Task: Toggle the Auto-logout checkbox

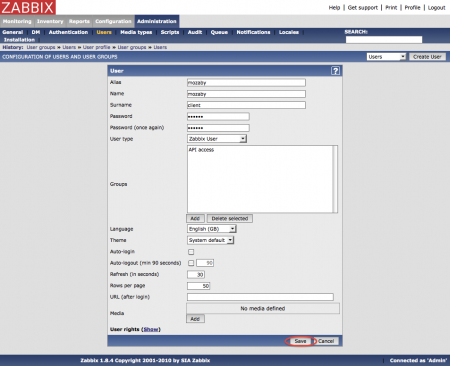Action: tap(191, 263)
